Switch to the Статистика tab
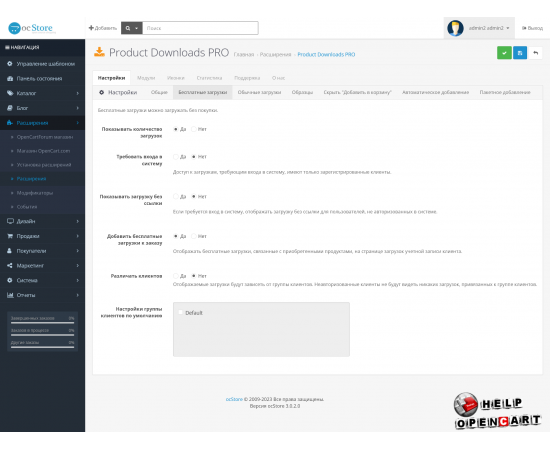The width and height of the screenshot is (550, 450). coord(209,78)
